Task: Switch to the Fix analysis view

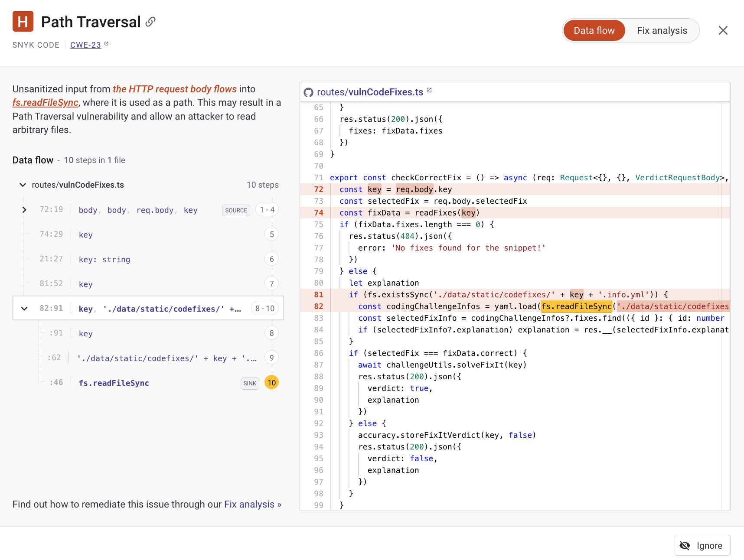Action: coord(662,30)
